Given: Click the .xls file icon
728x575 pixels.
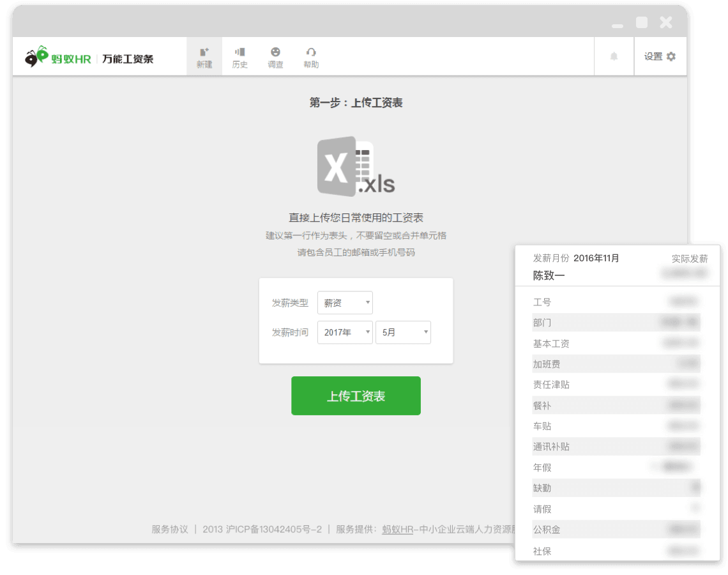Looking at the screenshot, I should (x=356, y=167).
